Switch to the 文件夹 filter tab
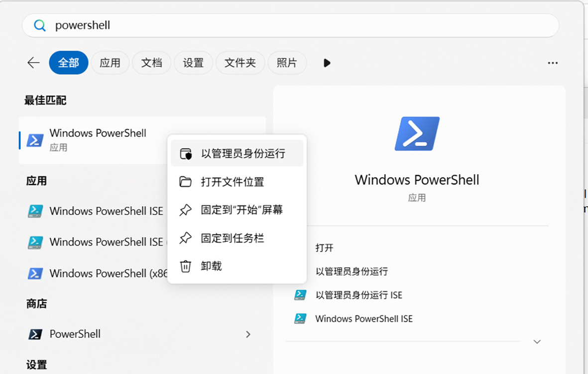 [240, 63]
